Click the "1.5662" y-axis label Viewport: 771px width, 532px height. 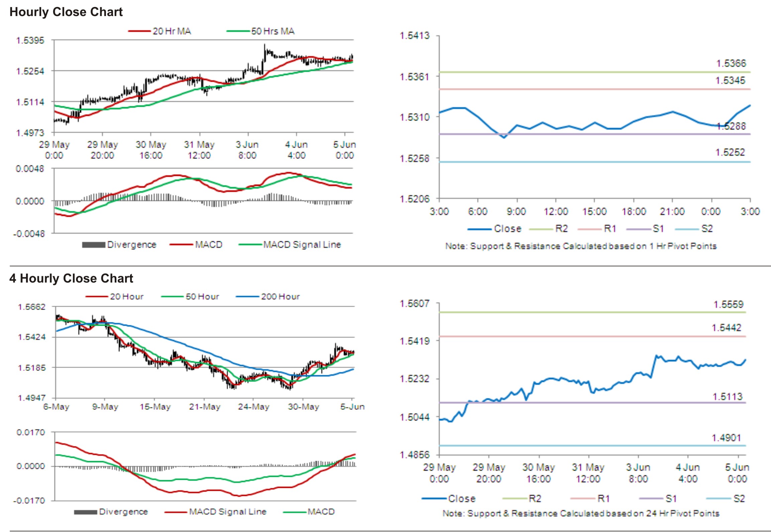[x=31, y=307]
